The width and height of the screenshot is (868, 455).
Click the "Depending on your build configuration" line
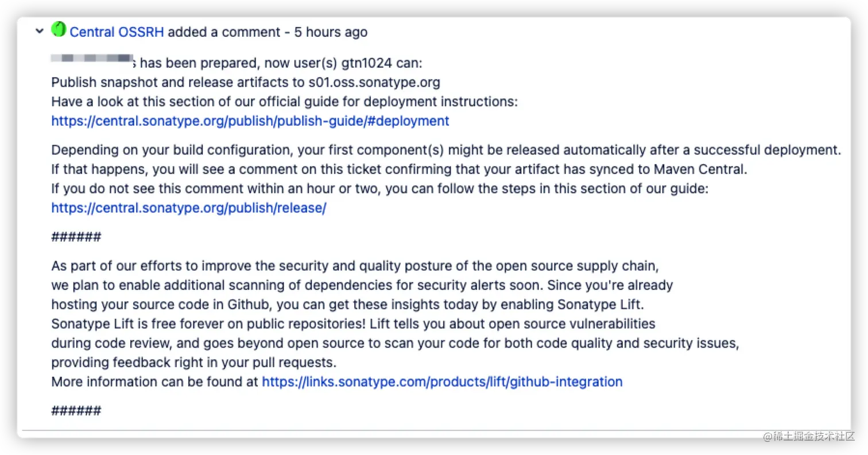tap(445, 151)
